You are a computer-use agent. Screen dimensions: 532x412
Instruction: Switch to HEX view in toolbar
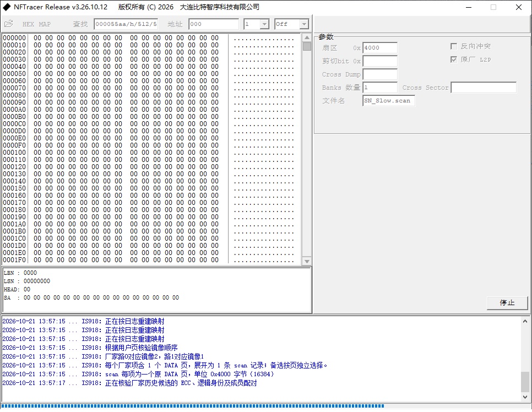point(28,24)
